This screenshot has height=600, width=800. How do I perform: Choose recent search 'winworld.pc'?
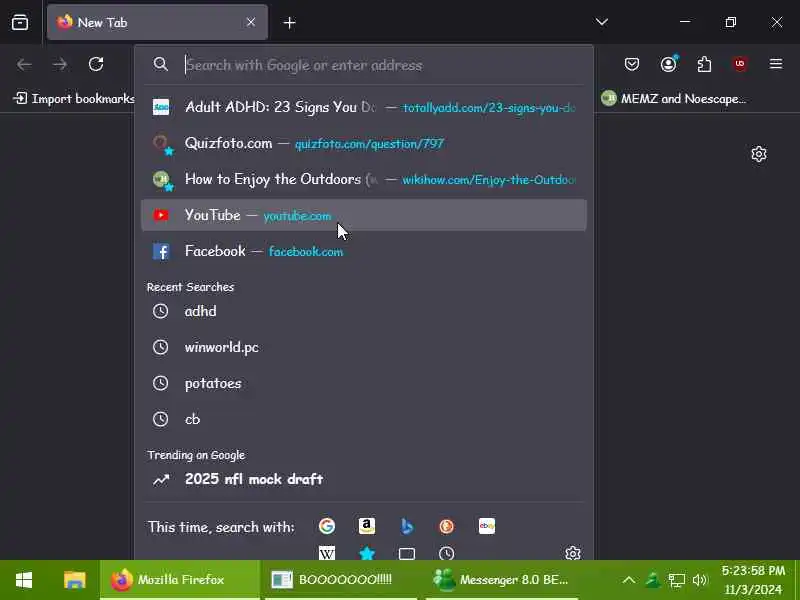pyautogui.click(x=364, y=347)
